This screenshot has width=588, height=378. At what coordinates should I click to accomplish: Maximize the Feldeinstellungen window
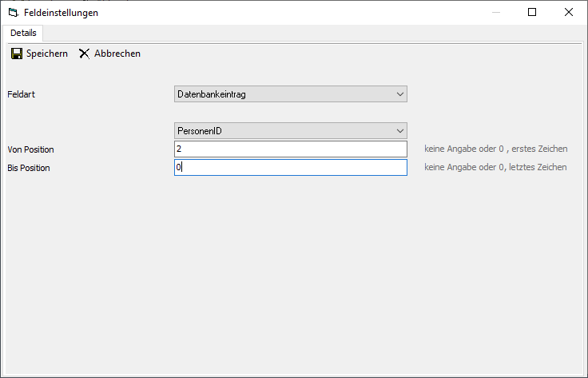532,13
